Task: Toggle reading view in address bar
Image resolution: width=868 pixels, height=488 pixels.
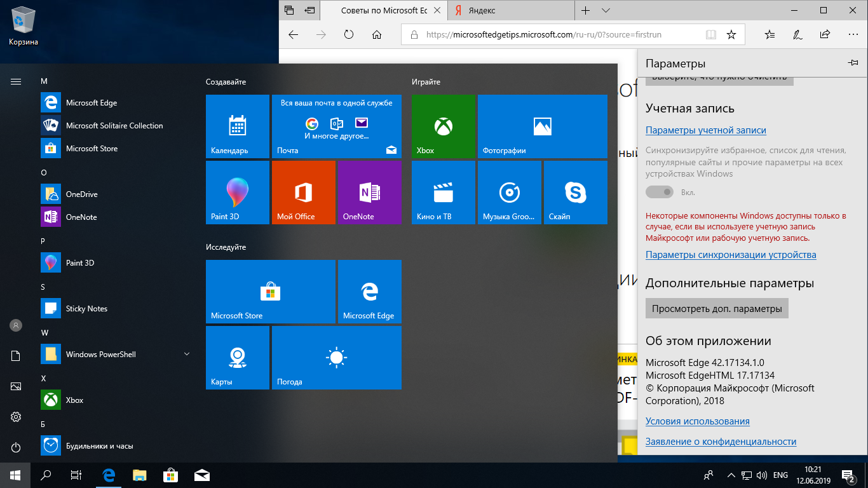Action: click(x=711, y=35)
